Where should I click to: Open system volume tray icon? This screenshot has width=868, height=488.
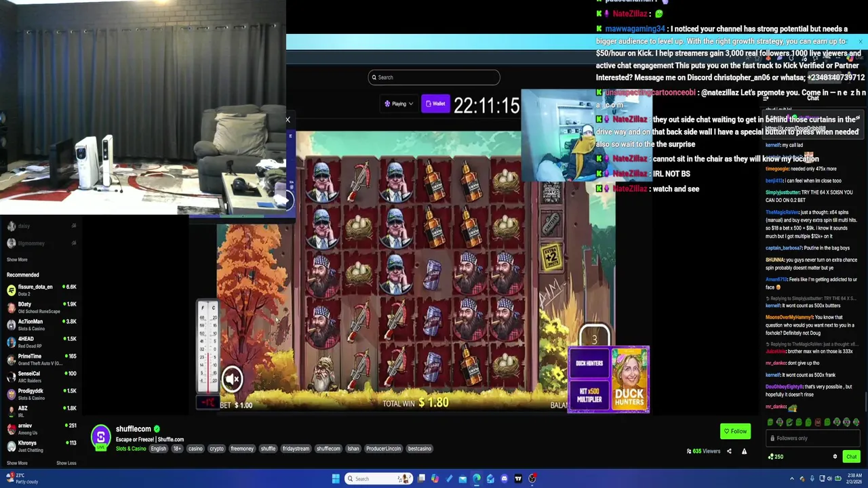tap(829, 479)
